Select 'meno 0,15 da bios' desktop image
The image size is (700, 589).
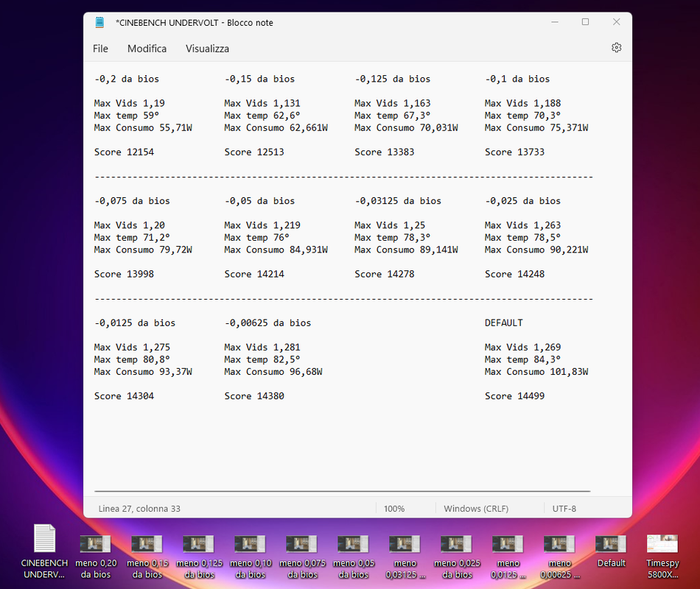(147, 557)
